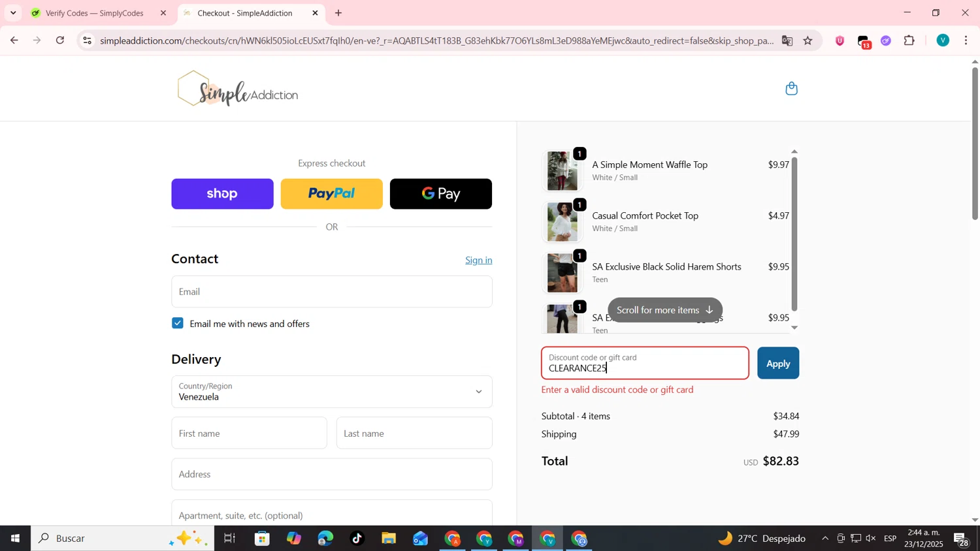This screenshot has height=551, width=980.
Task: Open File Explorer from taskbar
Action: point(389,539)
